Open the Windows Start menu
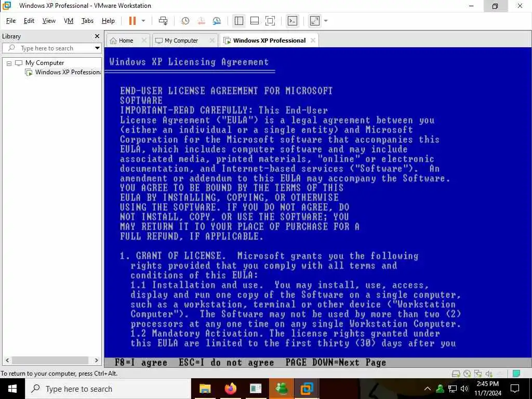 tap(12, 389)
